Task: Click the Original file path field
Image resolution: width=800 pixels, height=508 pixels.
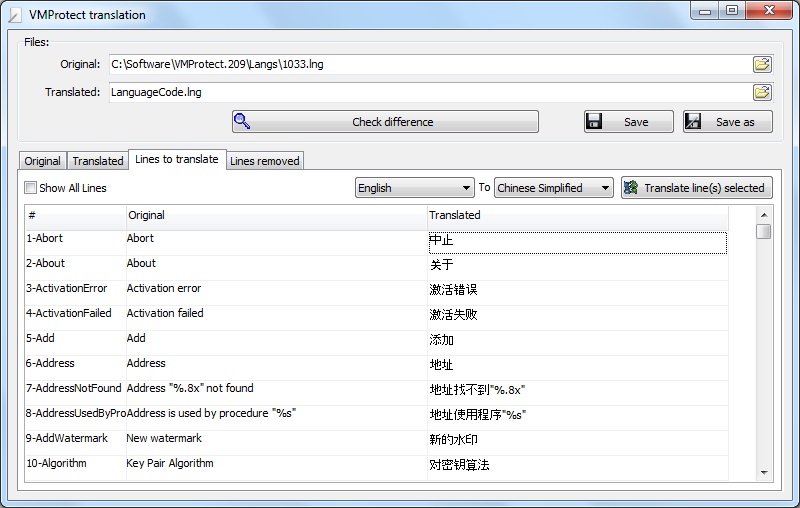Action: pyautogui.click(x=430, y=64)
